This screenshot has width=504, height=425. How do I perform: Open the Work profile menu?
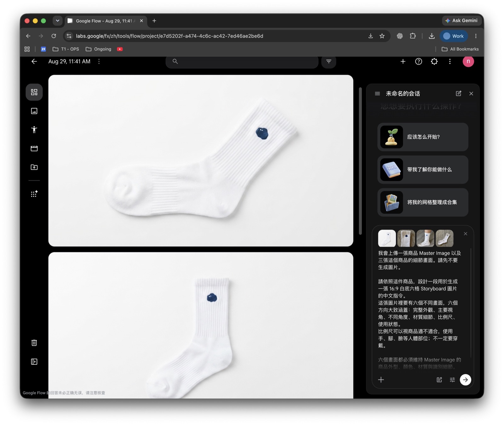point(454,36)
